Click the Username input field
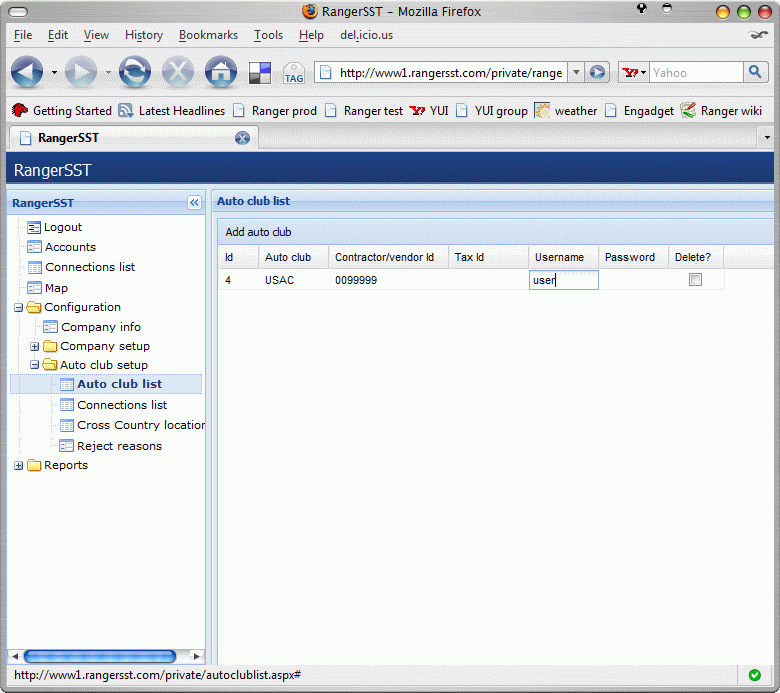The width and height of the screenshot is (780, 693). [x=563, y=280]
